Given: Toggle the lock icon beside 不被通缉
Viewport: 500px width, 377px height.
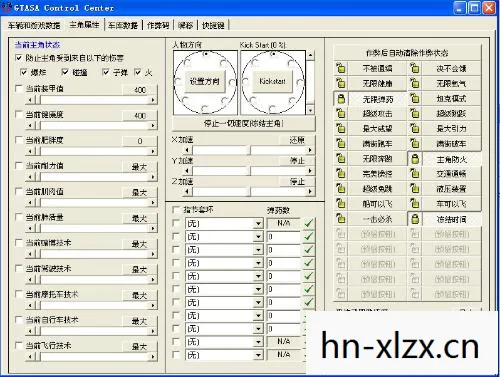Looking at the screenshot, I should (x=341, y=68).
